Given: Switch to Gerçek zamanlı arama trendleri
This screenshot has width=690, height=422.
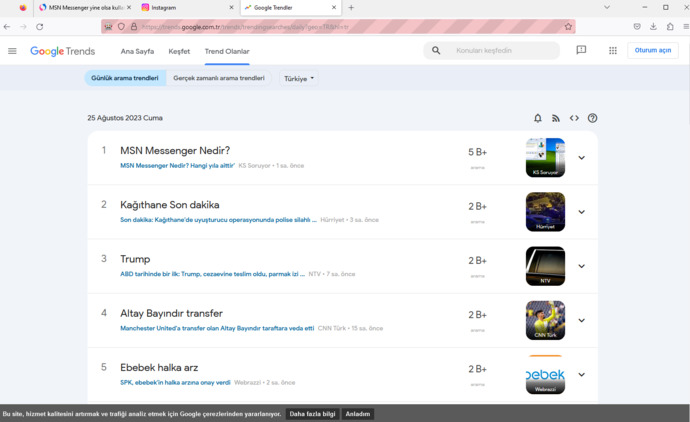Looking at the screenshot, I should click(219, 78).
